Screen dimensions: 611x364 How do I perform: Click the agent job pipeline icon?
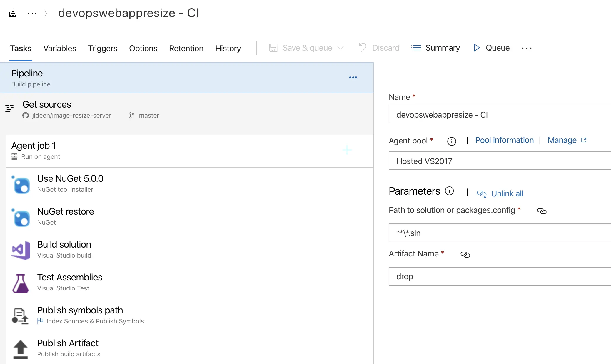[x=14, y=156]
